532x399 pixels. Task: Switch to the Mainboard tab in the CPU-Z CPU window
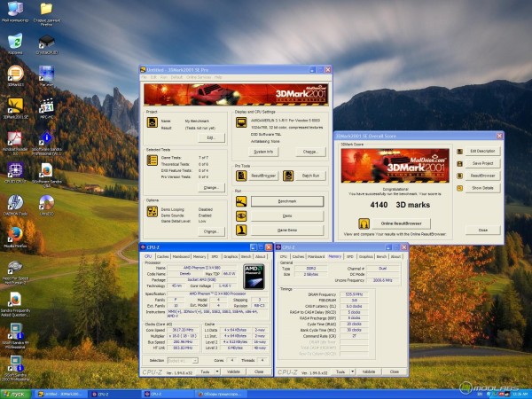(x=181, y=256)
